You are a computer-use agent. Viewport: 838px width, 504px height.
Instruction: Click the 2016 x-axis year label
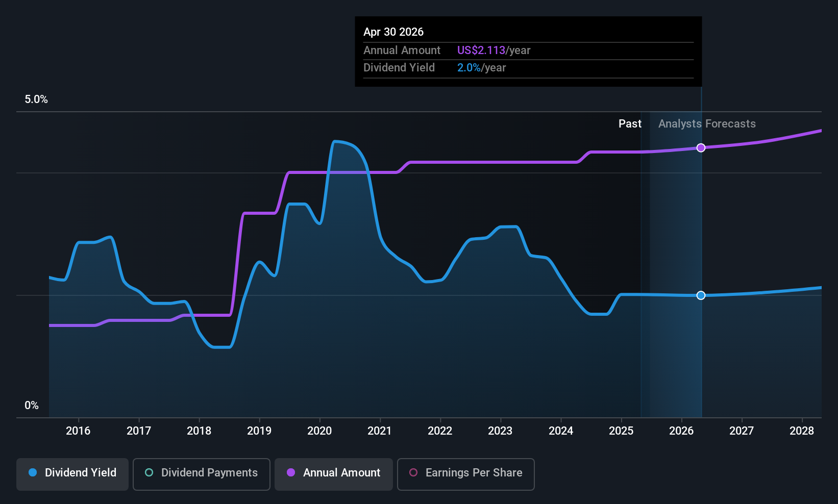pyautogui.click(x=78, y=431)
